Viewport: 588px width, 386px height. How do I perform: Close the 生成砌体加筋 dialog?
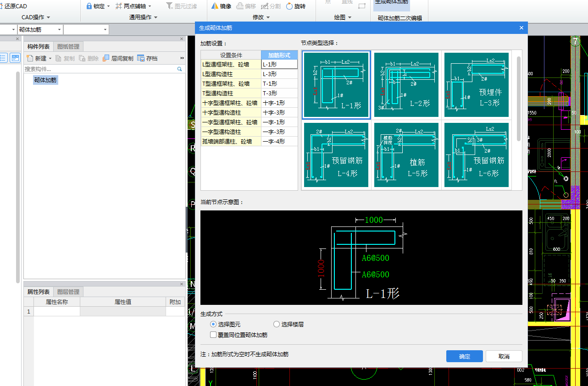521,28
